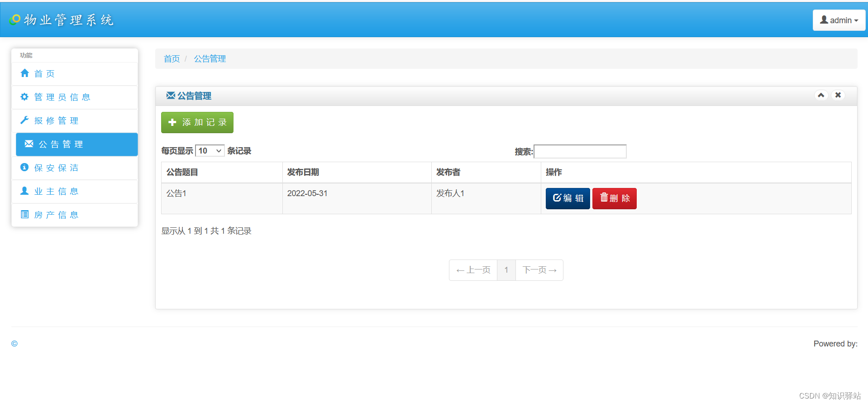This screenshot has width=868, height=404.
Task: Click the wrench icon beside 报修管理
Action: coord(24,120)
